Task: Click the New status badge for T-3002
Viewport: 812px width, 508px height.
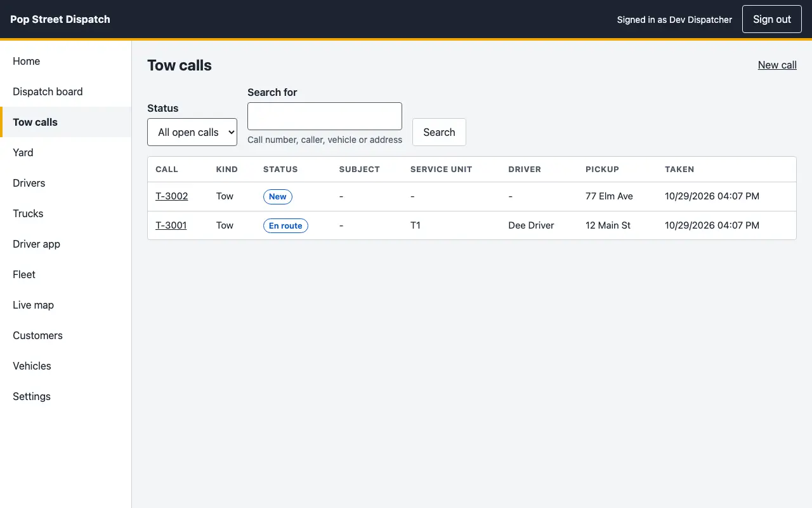Action: pos(278,197)
